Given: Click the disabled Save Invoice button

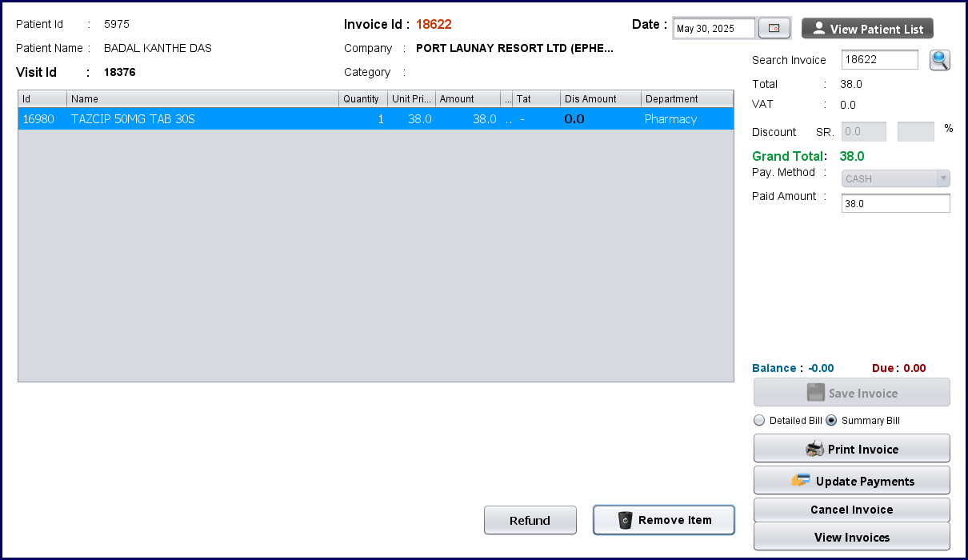Looking at the screenshot, I should (851, 393).
